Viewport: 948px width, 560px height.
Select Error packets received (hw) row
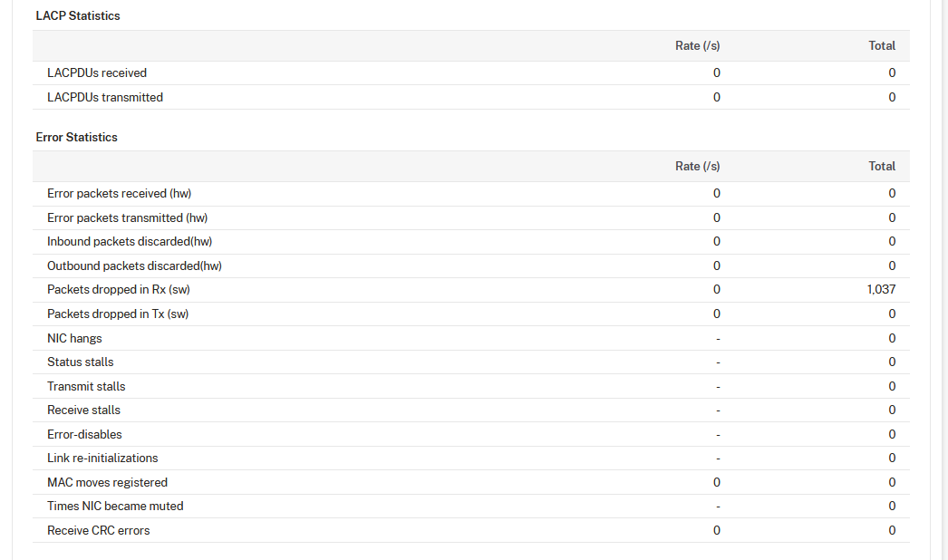(x=119, y=194)
